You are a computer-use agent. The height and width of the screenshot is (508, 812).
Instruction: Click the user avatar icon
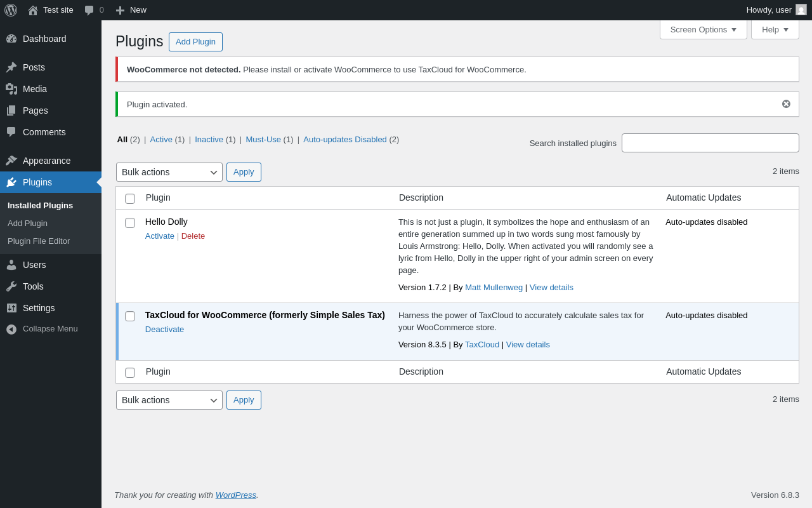pos(801,10)
